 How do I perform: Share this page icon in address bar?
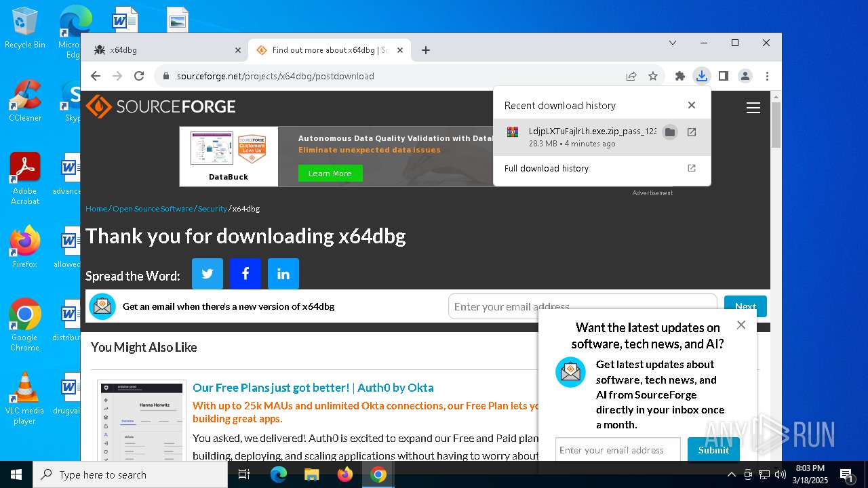pos(631,76)
